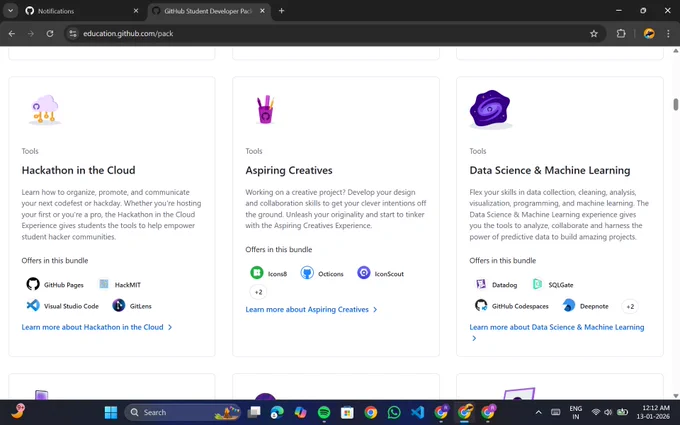This screenshot has height=425, width=680.
Task: Open the Windows Start menu
Action: tap(111, 412)
